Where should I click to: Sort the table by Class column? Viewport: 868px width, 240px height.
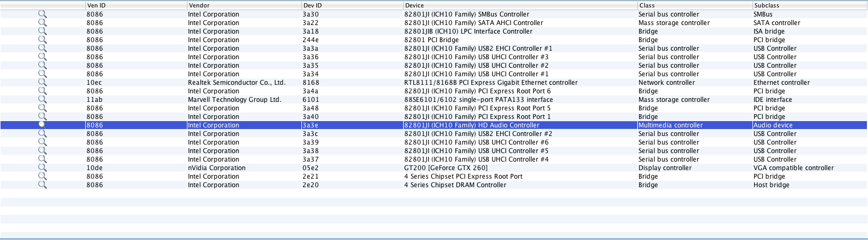[x=647, y=5]
